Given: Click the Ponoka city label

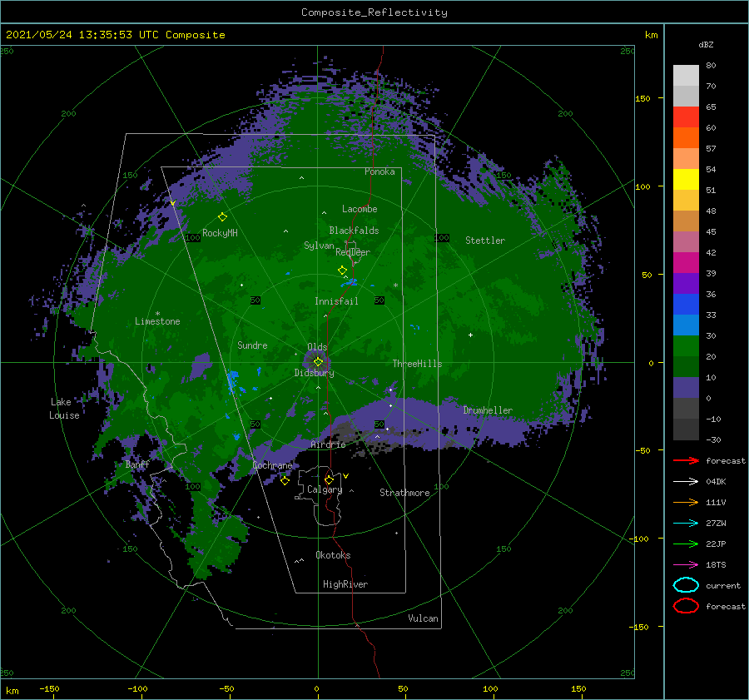Looking at the screenshot, I should click(379, 171).
